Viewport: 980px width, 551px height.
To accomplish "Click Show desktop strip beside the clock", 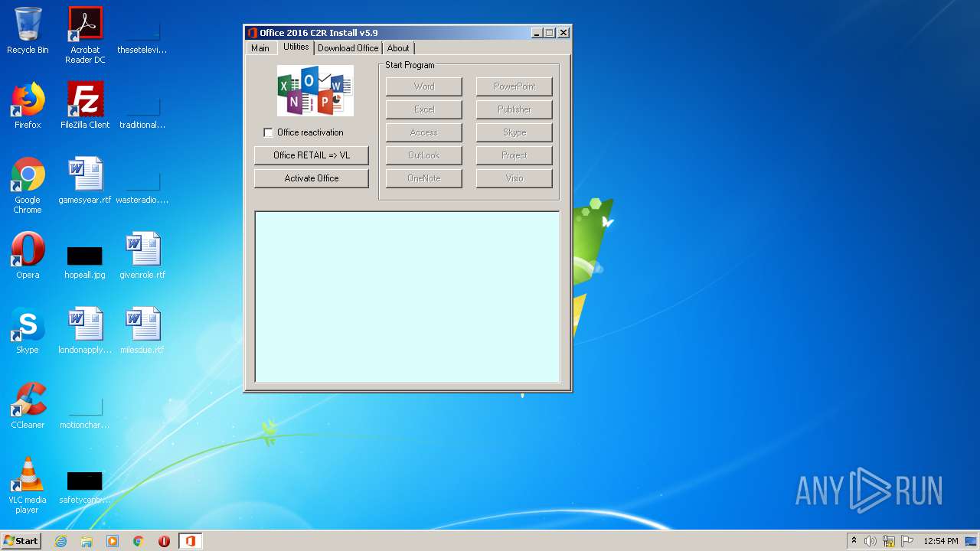I will [x=972, y=541].
